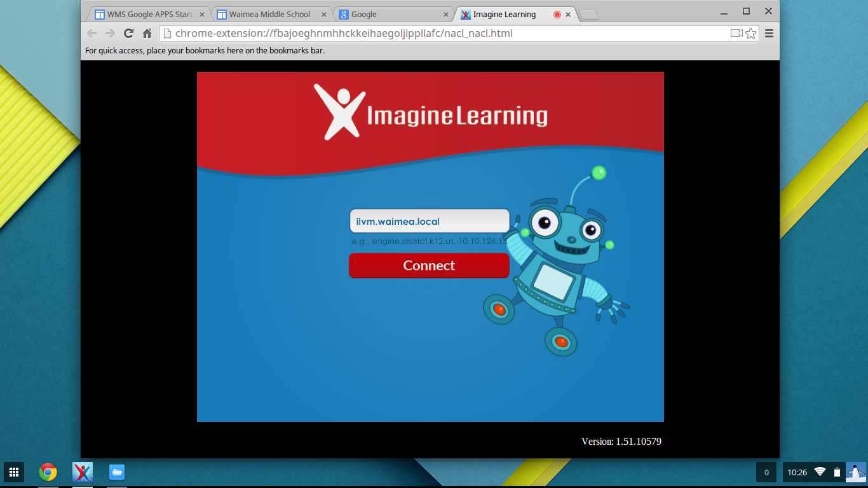Image resolution: width=868 pixels, height=488 pixels.
Task: Reload the current page
Action: (x=128, y=34)
